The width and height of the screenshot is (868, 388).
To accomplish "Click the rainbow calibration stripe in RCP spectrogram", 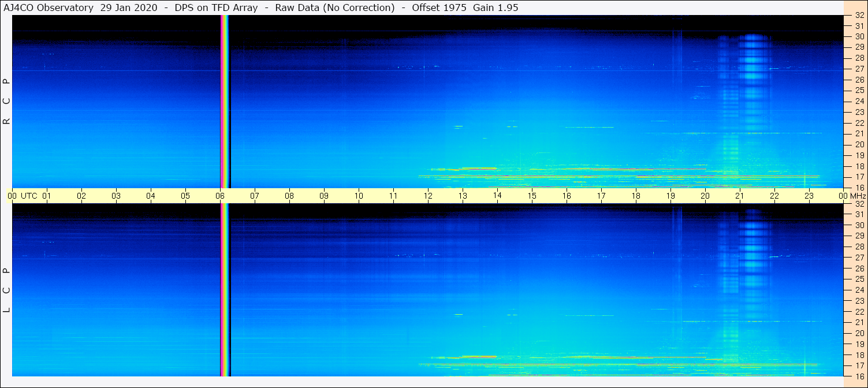I will [x=225, y=102].
